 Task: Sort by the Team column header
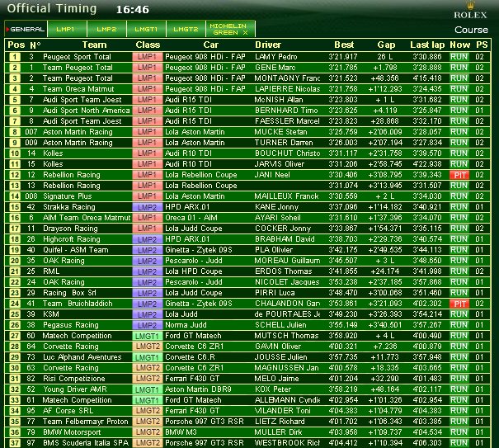(94, 45)
